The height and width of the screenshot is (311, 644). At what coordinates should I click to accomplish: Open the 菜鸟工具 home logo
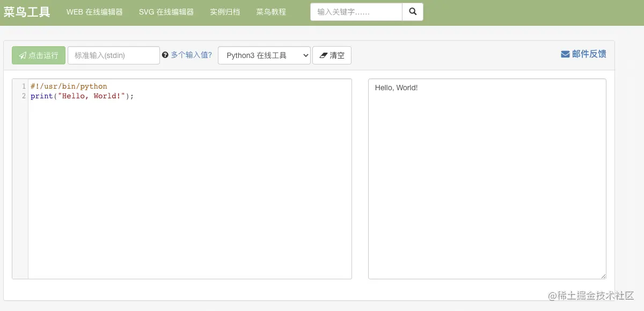tap(27, 12)
